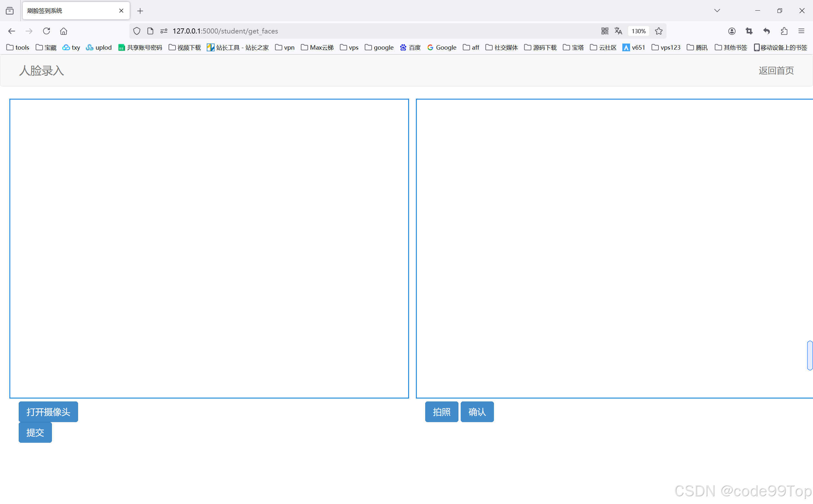Click the 打开摄像头 button

tap(48, 412)
